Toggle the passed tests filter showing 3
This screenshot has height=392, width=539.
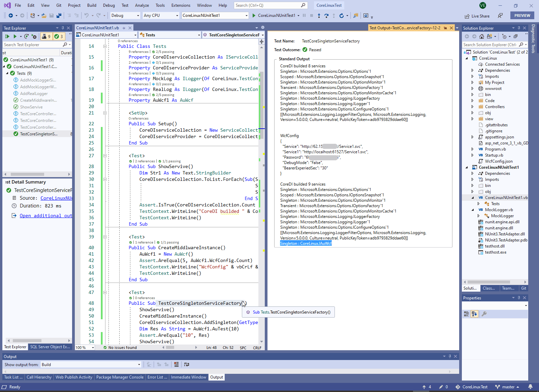click(59, 36)
